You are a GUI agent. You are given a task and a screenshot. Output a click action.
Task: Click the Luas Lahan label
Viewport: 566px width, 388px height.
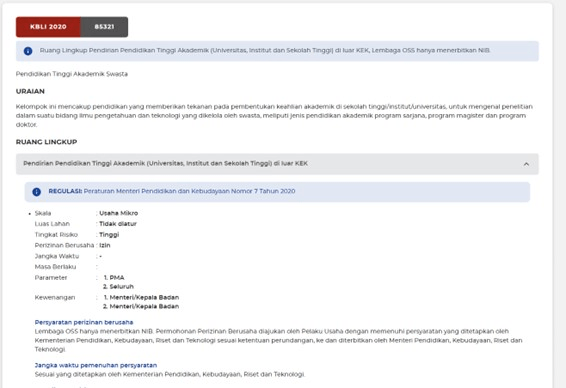tap(52, 224)
